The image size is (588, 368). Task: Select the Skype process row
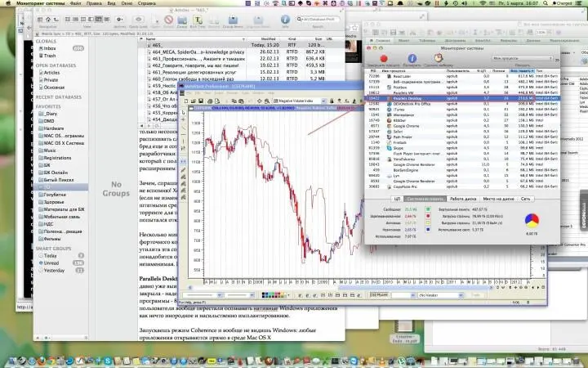pos(461,148)
